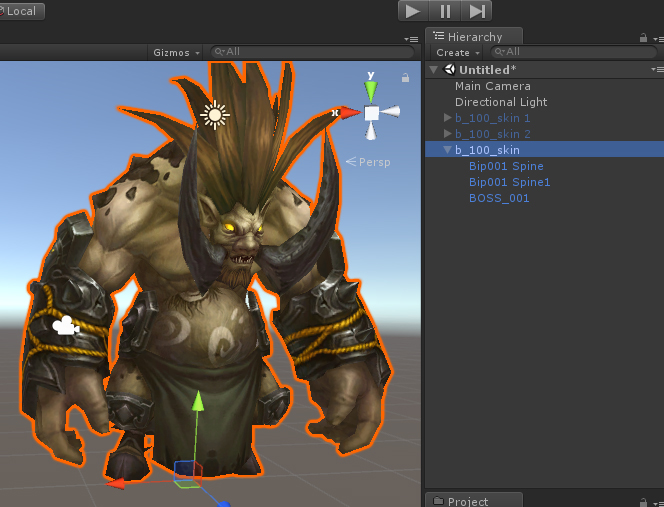Open the Untitled scene options menu
The width and height of the screenshot is (664, 507).
pyautogui.click(x=657, y=69)
